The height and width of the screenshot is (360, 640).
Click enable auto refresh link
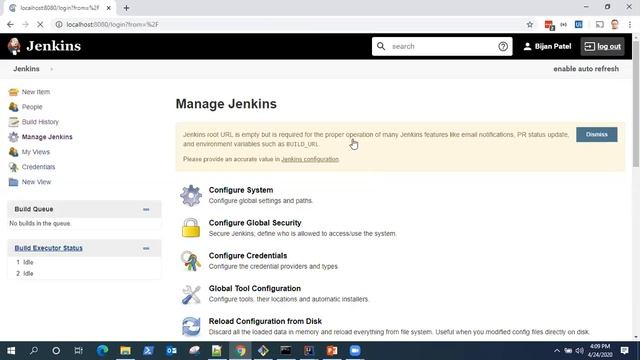click(586, 69)
